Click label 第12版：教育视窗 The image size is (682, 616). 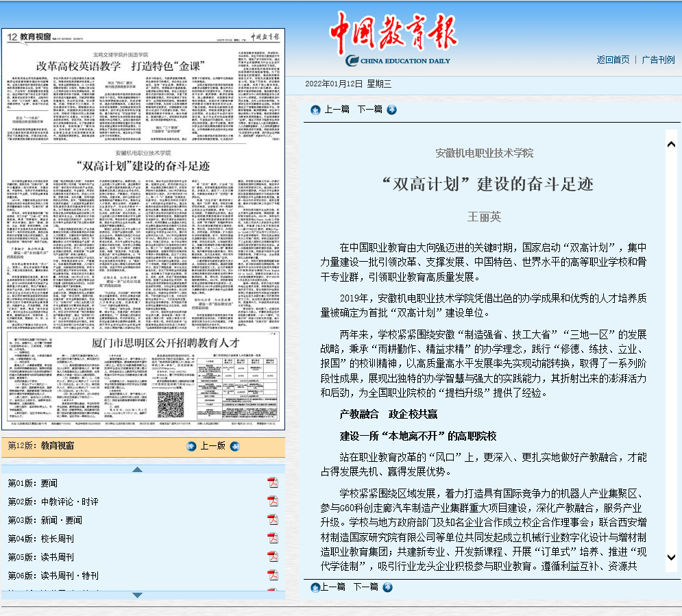tap(41, 445)
